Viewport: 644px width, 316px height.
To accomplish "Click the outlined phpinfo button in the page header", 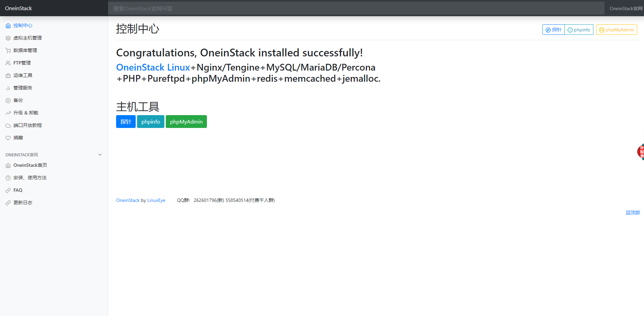I will 579,30.
